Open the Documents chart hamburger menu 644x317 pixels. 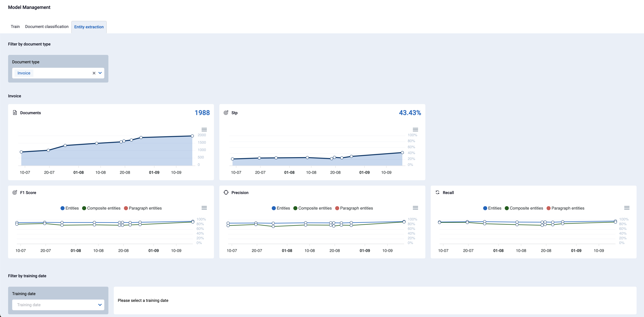coord(204,129)
